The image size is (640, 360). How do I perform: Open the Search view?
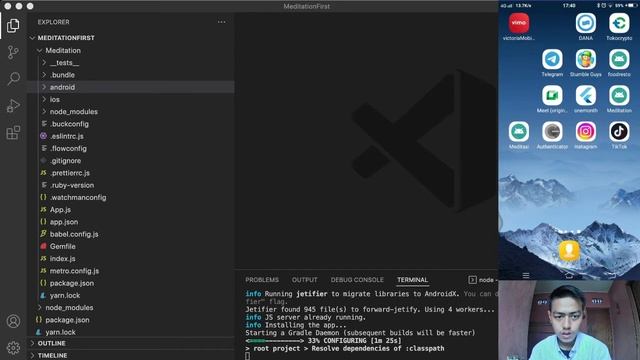click(x=13, y=78)
